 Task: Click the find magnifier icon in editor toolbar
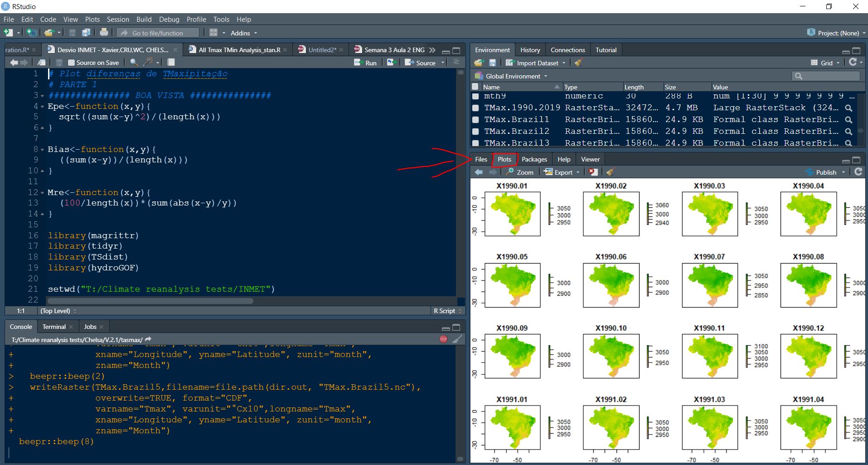coord(133,63)
